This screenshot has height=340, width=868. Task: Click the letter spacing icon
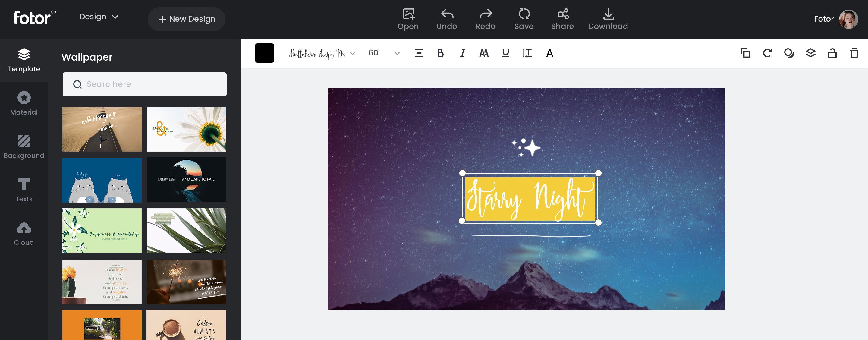click(527, 53)
